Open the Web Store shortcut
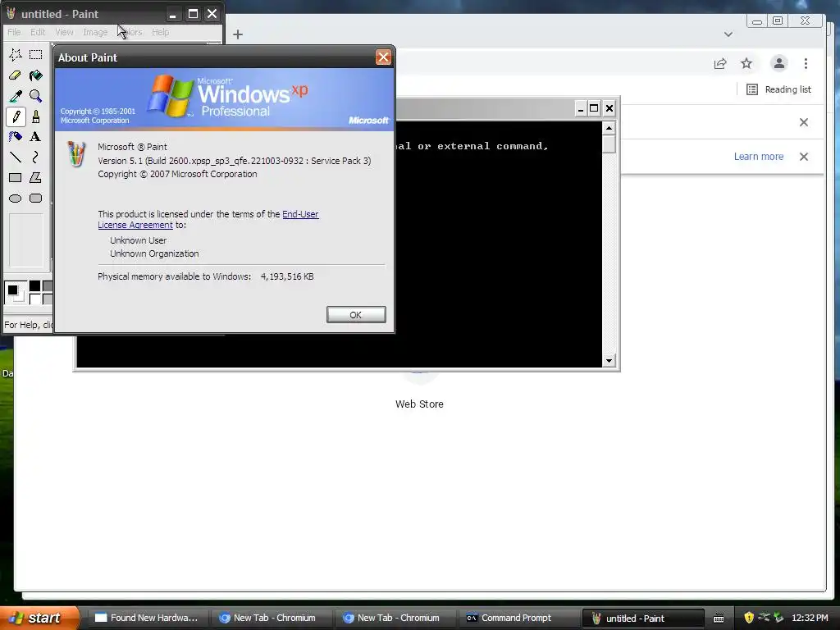Viewport: 840px width, 630px height. (419, 404)
